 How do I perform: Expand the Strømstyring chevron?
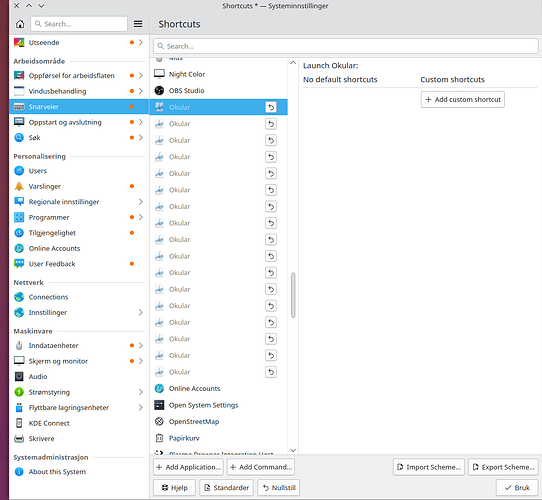(141, 392)
